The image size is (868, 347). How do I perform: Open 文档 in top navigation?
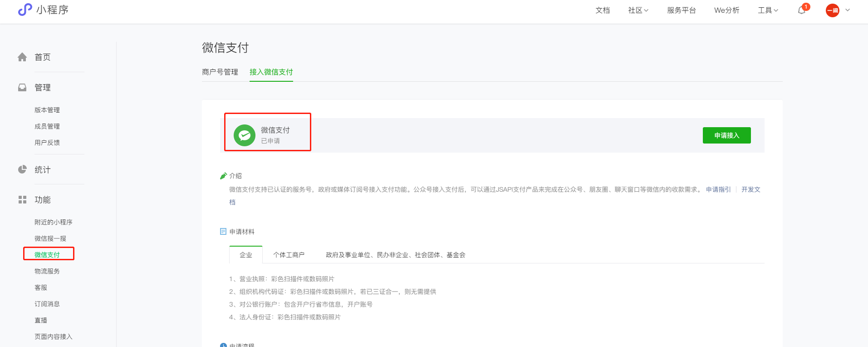click(603, 10)
